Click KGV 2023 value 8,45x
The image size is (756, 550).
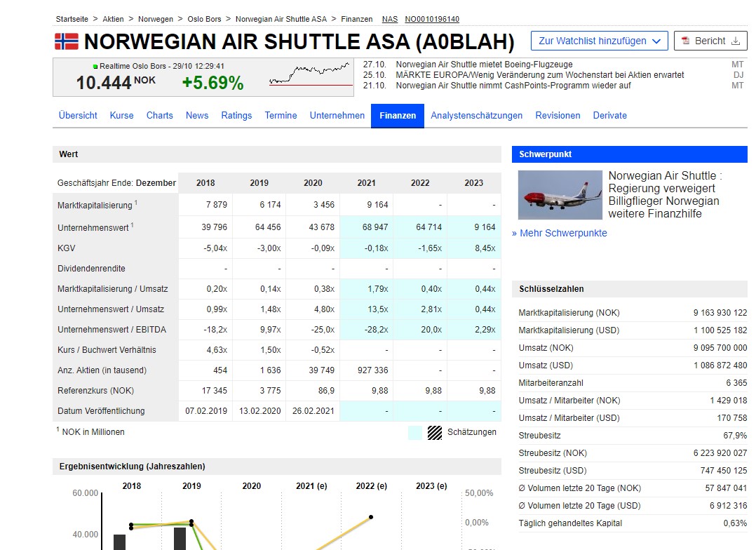(x=485, y=248)
